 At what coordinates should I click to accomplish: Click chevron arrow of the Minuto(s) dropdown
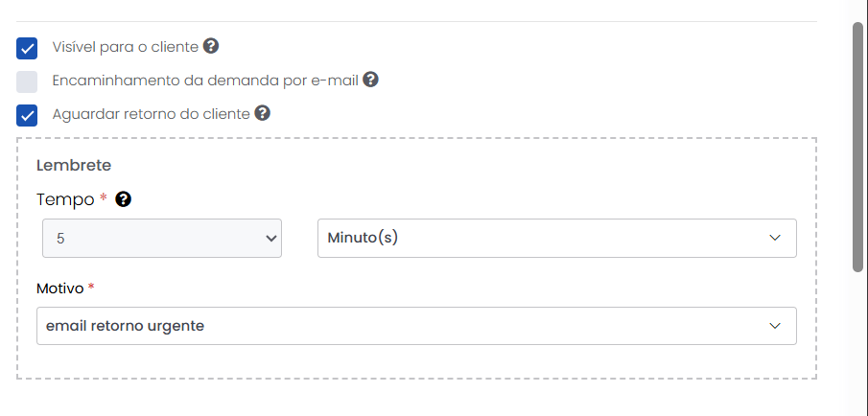pyautogui.click(x=776, y=238)
